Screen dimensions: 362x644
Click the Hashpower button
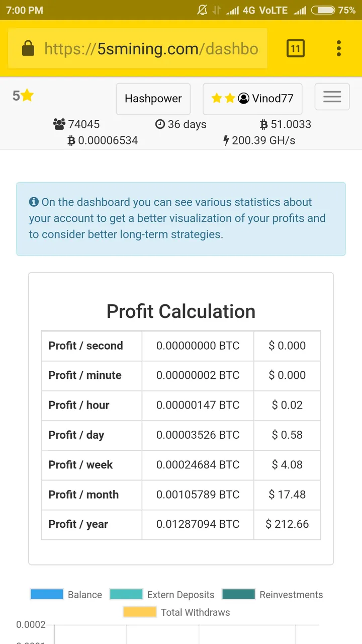[x=153, y=99]
